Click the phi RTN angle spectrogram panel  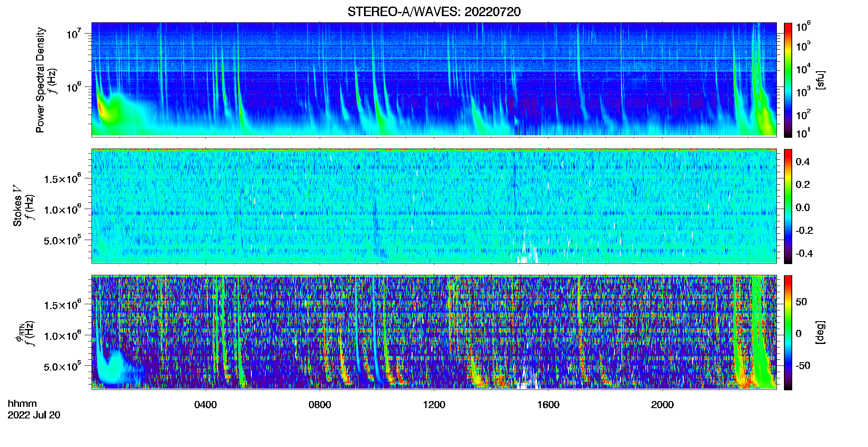pos(434,332)
